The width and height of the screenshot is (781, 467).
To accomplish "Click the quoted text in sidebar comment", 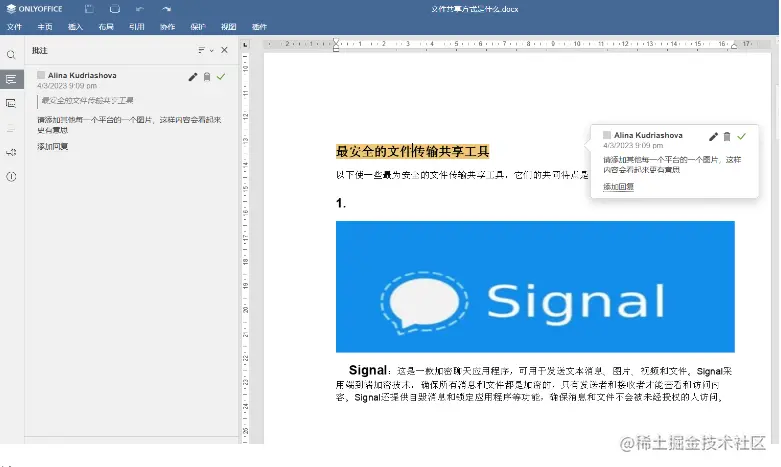I will pos(88,101).
